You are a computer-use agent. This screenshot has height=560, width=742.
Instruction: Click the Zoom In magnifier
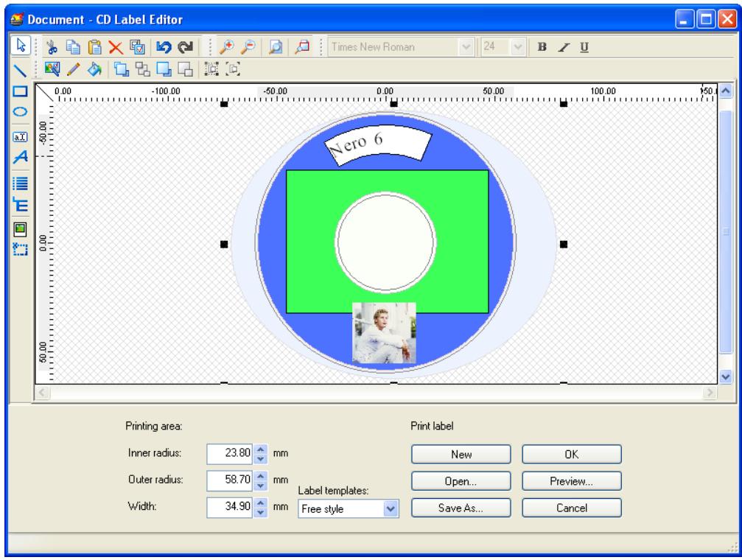coord(227,47)
